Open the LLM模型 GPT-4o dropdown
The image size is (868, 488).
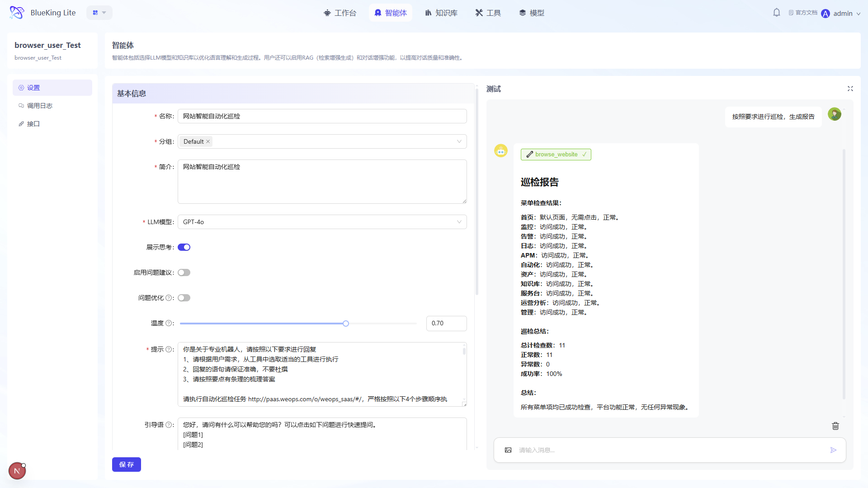[322, 222]
